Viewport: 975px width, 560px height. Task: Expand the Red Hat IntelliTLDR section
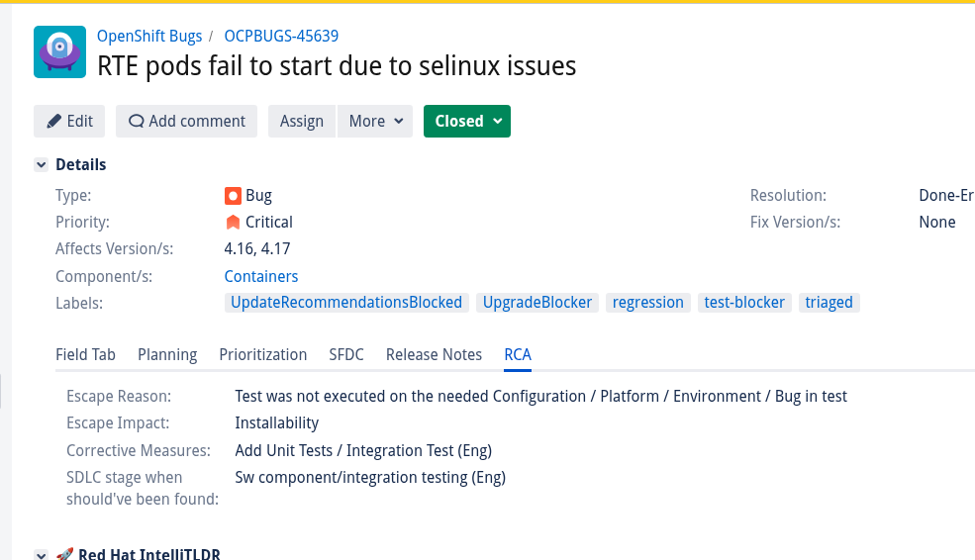[x=42, y=555]
